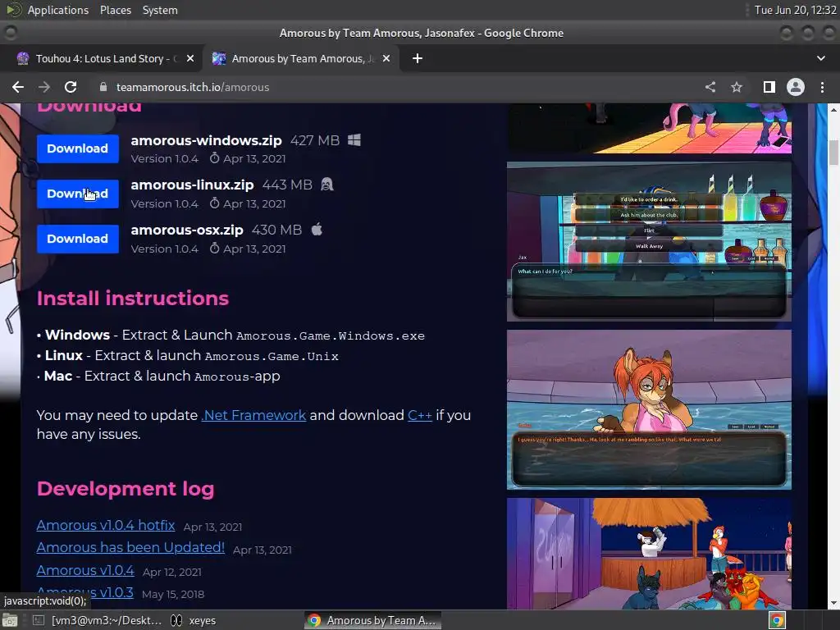
Task: Open the Amorous v1.0.4 devlog dated Apr 12
Action: pyautogui.click(x=85, y=571)
